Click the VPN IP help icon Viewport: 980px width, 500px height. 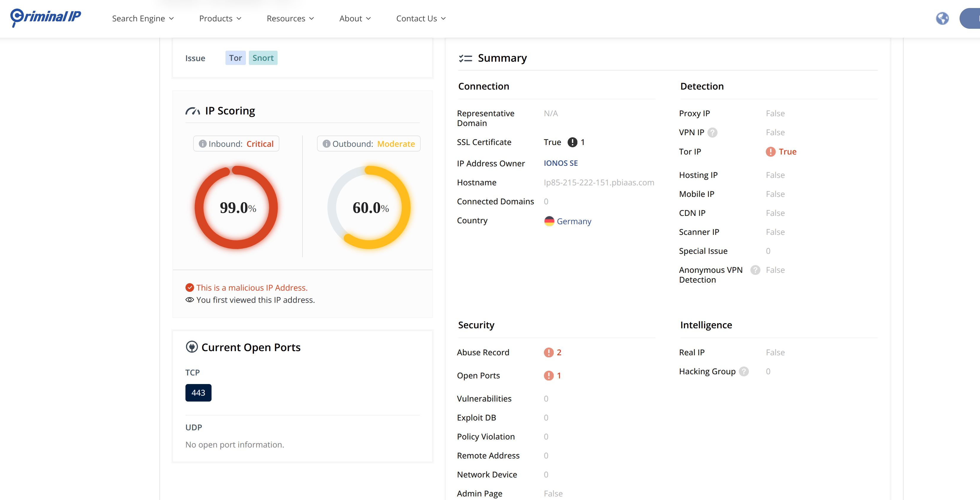pos(712,133)
